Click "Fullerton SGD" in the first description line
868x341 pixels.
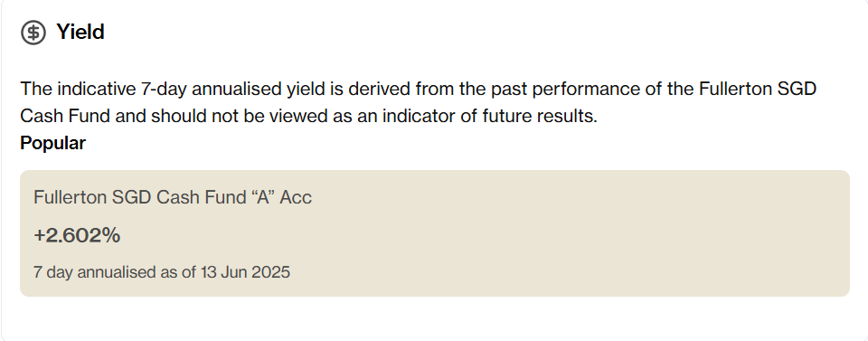tap(758, 90)
